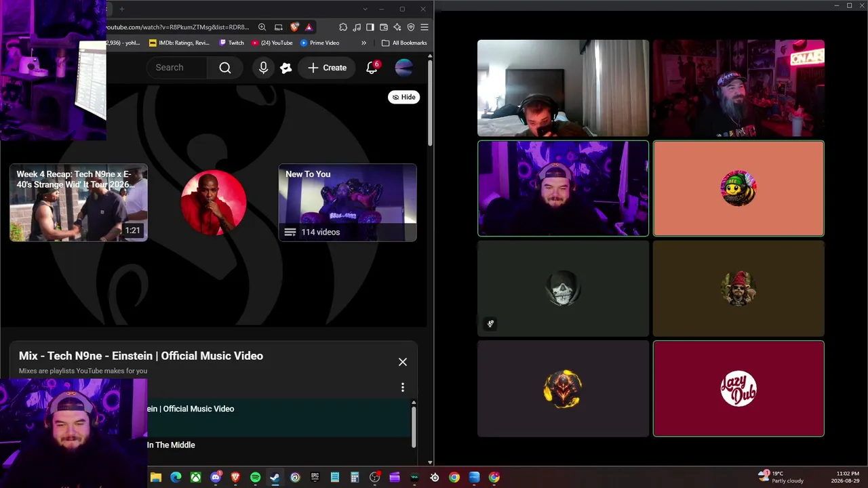Image resolution: width=868 pixels, height=488 pixels.
Task: Open the Leo AI sparkle icon in toolbar
Action: coord(397,27)
